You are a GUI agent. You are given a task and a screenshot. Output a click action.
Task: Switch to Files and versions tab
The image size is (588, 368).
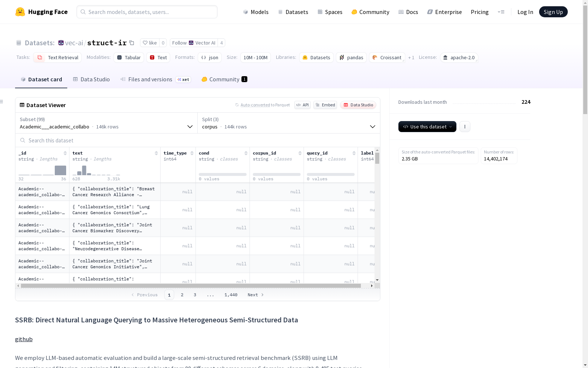click(155, 79)
